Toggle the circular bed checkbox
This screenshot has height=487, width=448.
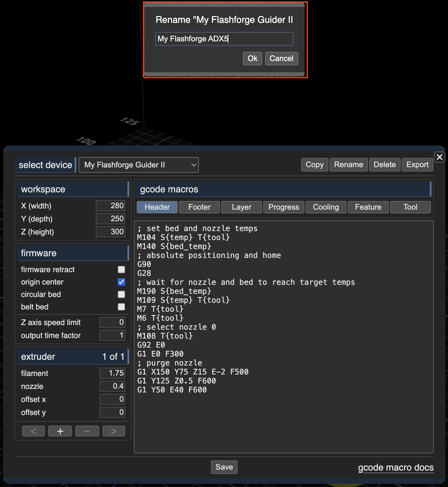[x=121, y=294]
